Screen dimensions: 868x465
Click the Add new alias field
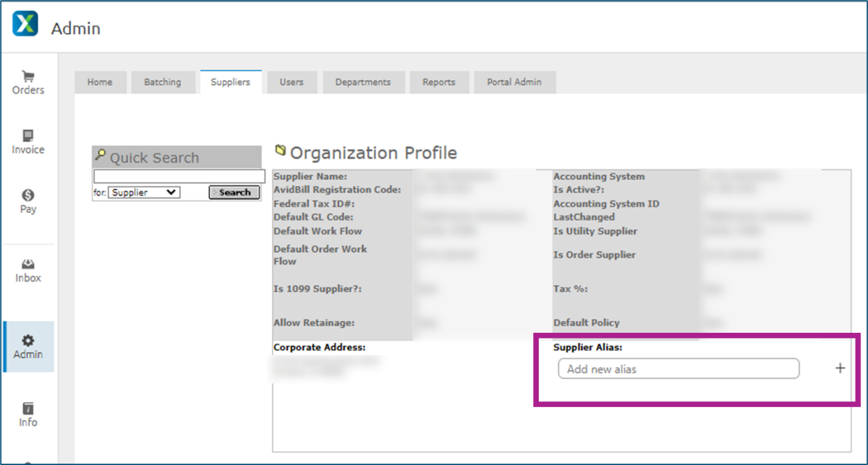678,369
